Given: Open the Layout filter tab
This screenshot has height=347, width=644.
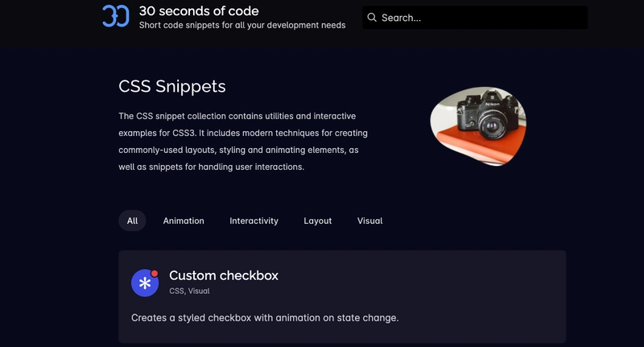Looking at the screenshot, I should pyautogui.click(x=317, y=221).
